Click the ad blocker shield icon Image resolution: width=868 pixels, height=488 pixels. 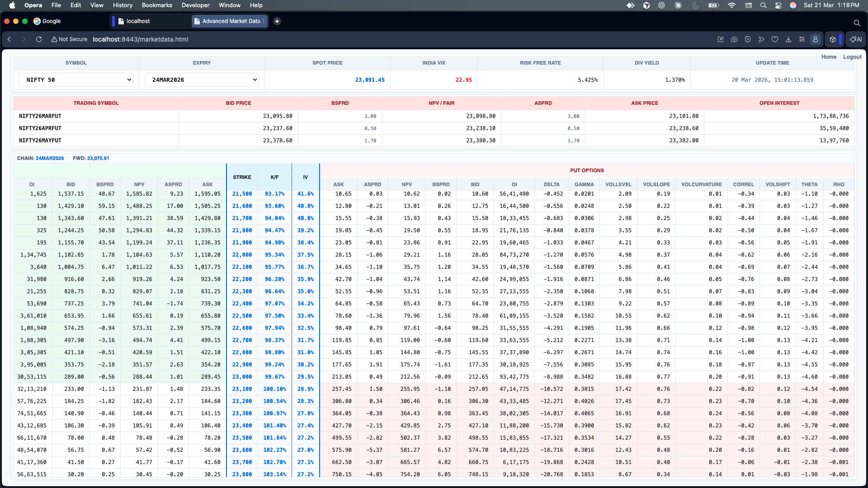(x=748, y=39)
